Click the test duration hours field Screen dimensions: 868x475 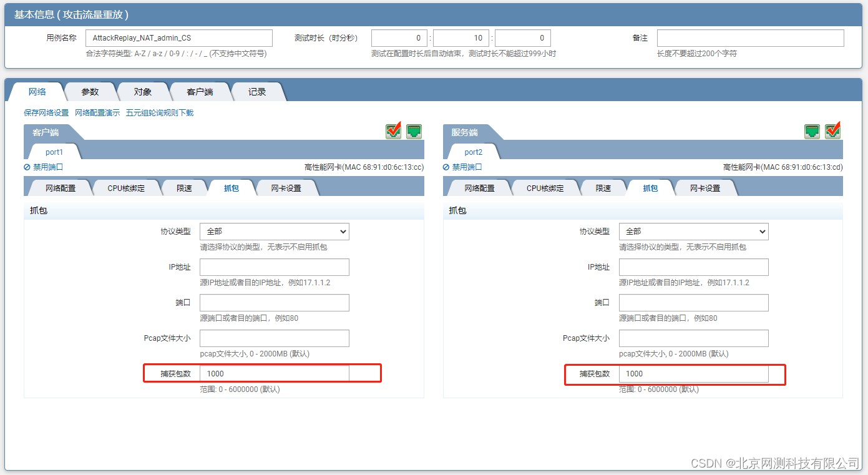click(399, 38)
